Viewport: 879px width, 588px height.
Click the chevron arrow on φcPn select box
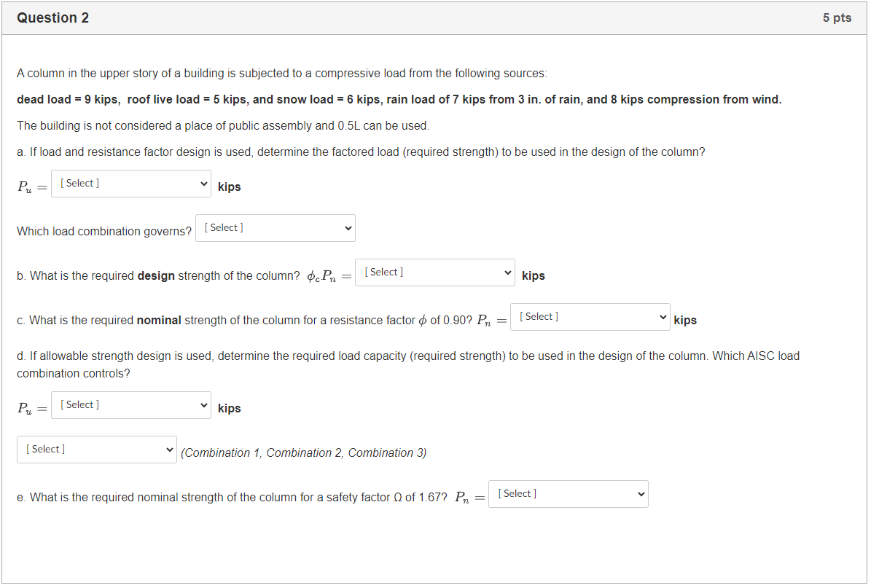coord(507,273)
